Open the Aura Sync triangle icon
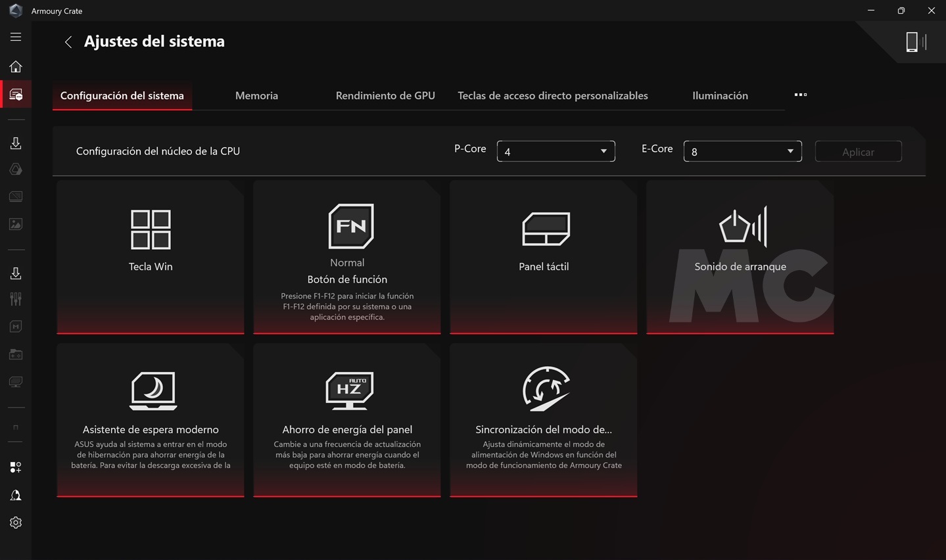This screenshot has width=946, height=560. pos(16,170)
